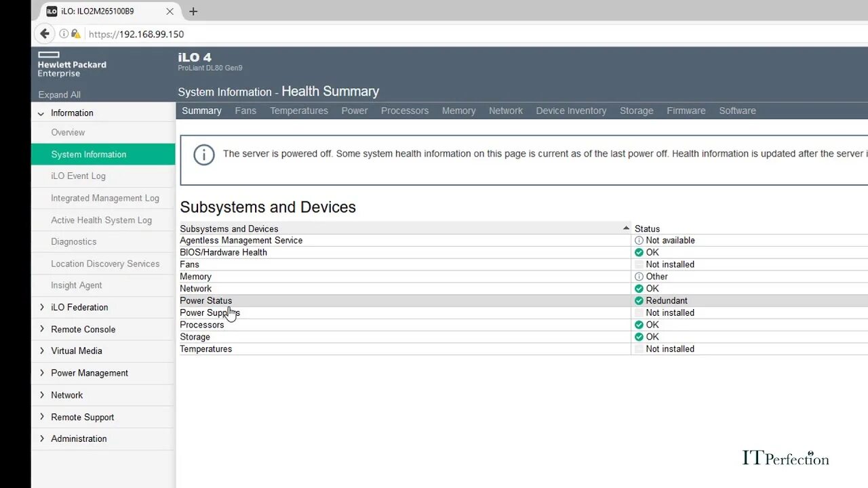
Task: Open the Network tab in top bar
Action: [x=506, y=110]
